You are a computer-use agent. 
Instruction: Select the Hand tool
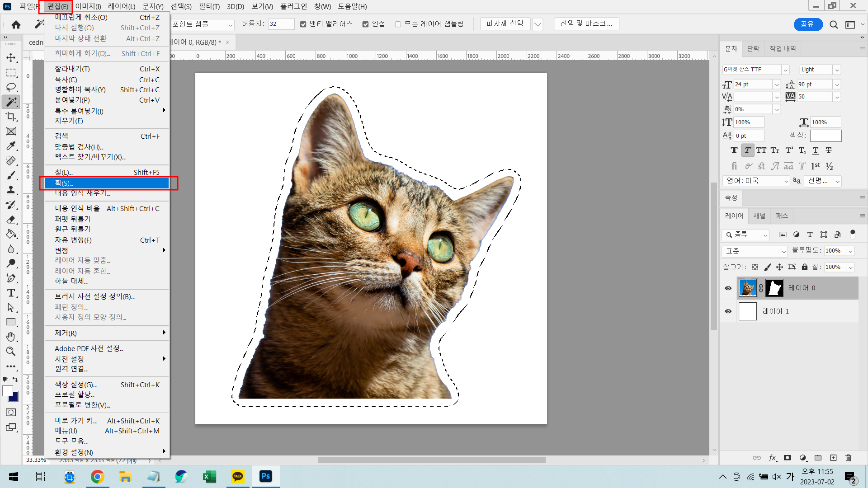[x=11, y=337]
